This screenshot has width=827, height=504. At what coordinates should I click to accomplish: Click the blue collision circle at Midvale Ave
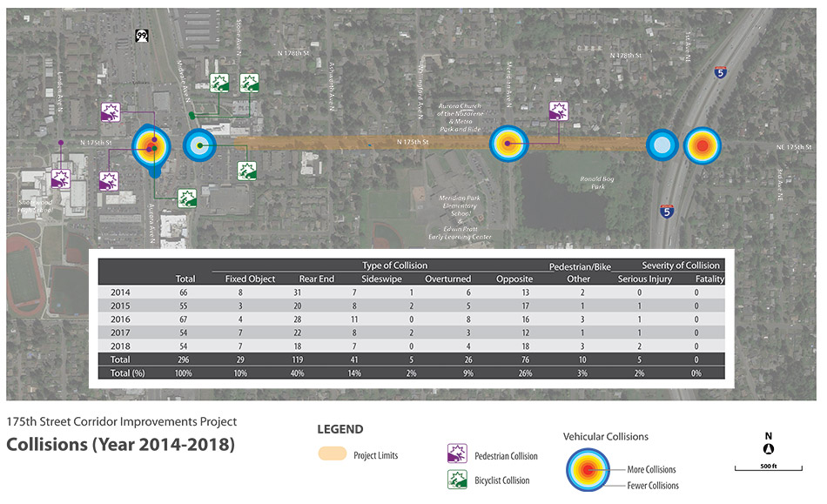tap(199, 145)
